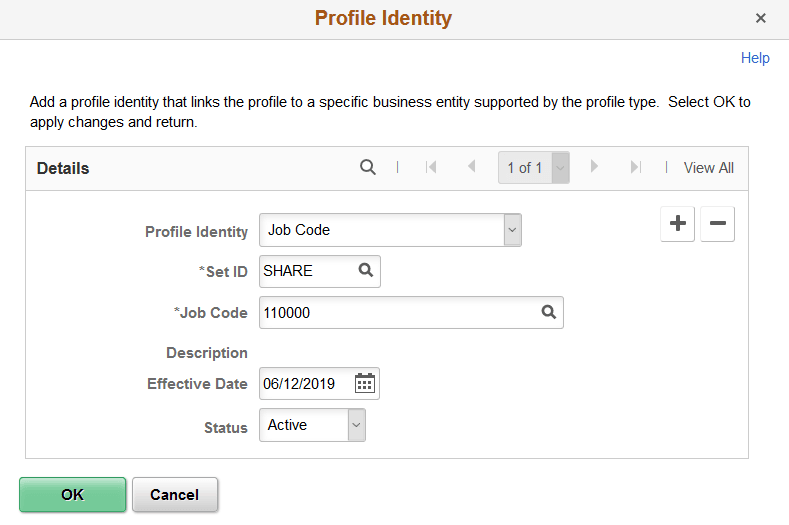The width and height of the screenshot is (789, 525).
Task: Jump to last row navigation arrow
Action: 635,167
